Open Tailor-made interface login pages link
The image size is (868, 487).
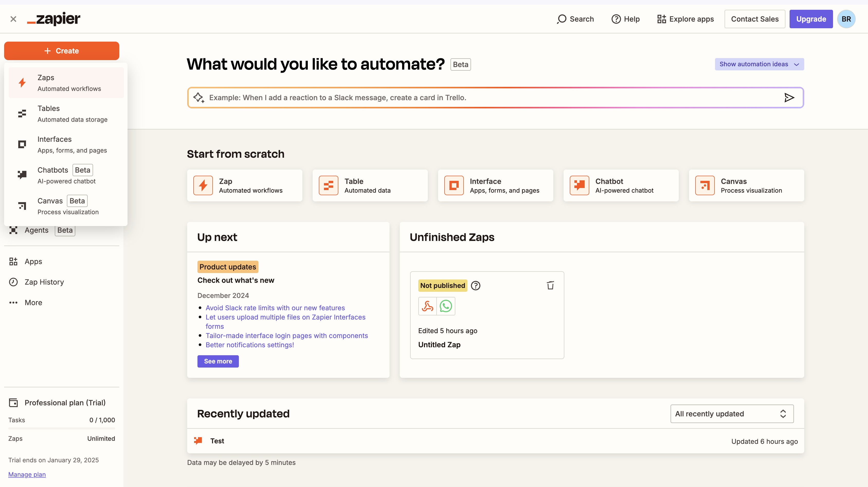tap(287, 335)
